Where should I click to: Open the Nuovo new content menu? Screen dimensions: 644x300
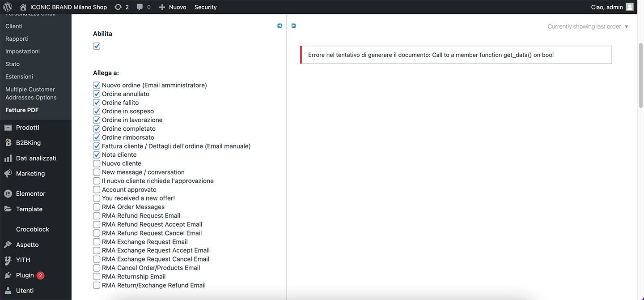click(x=173, y=7)
